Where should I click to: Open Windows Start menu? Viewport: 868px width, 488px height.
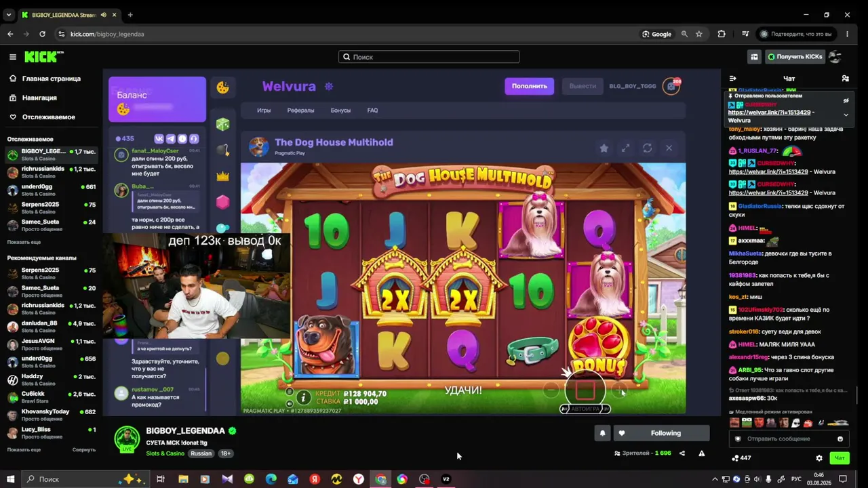pos(11,479)
